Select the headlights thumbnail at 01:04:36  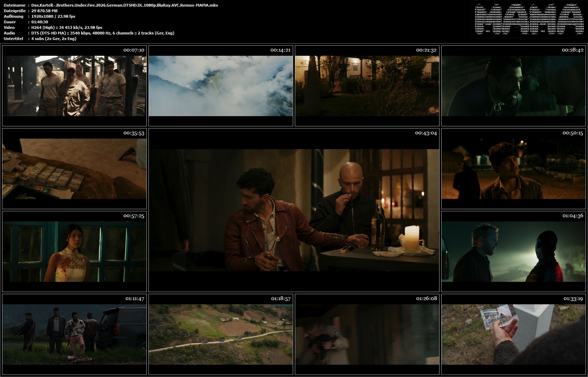pos(513,251)
